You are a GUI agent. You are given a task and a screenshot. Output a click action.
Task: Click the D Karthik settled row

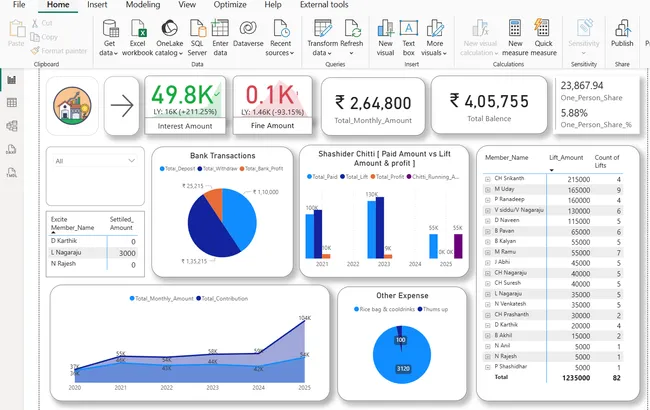point(95,241)
